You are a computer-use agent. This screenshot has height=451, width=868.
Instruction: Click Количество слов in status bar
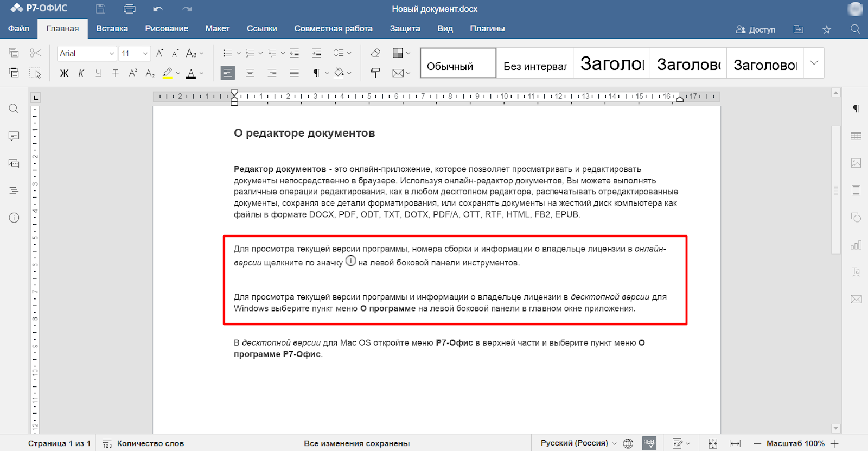[143, 443]
